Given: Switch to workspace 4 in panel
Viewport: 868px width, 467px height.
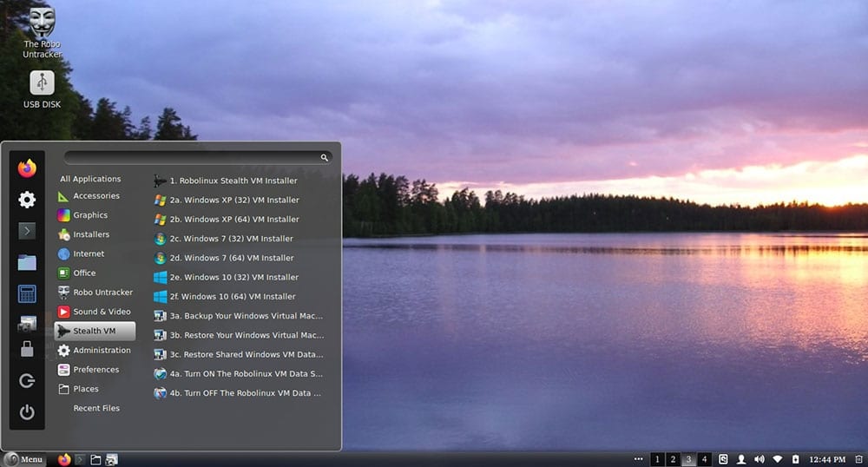Looking at the screenshot, I should coord(704,459).
